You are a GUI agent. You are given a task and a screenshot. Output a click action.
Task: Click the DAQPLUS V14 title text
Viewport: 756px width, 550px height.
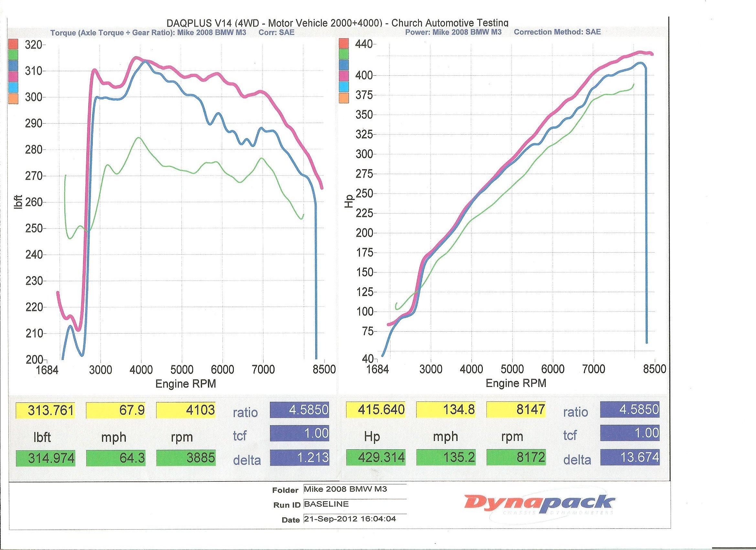[337, 23]
